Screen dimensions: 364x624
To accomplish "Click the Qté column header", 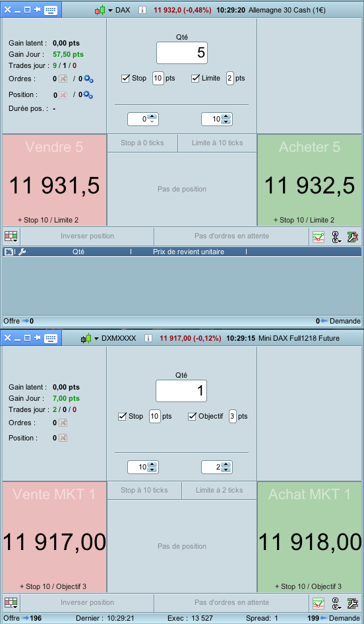I will (x=78, y=252).
